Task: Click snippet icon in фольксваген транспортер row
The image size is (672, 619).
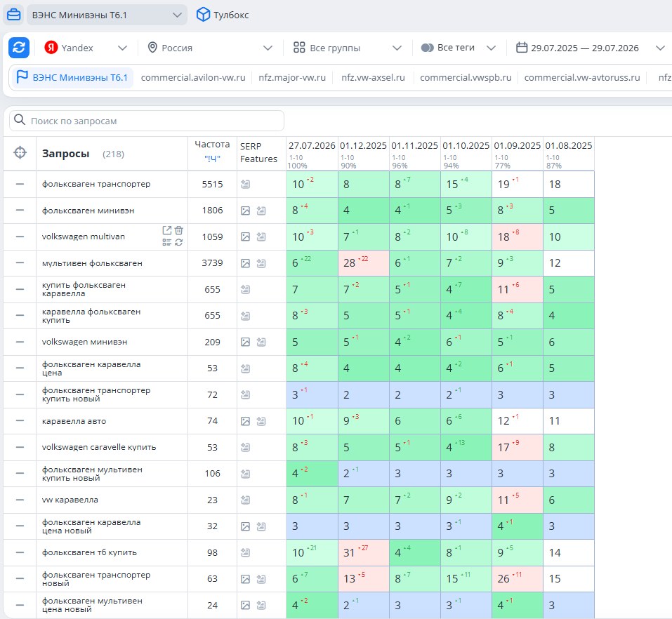Action: [x=245, y=184]
